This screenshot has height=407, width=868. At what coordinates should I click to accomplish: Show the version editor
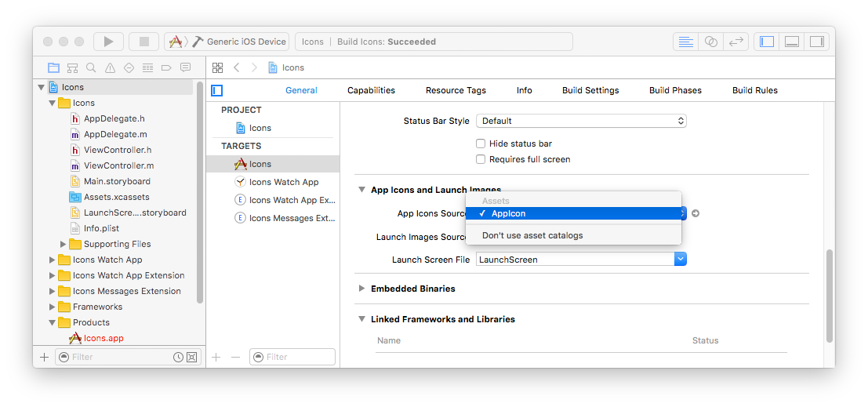click(736, 42)
